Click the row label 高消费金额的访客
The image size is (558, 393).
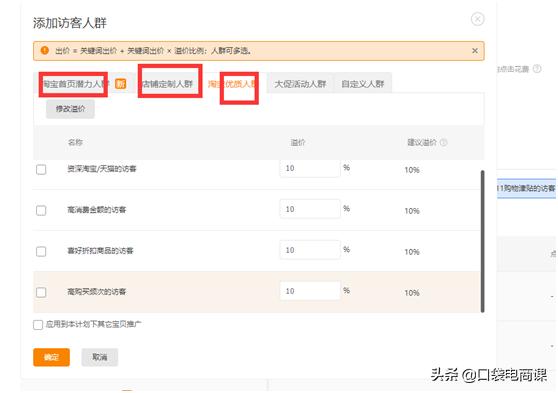97,210
